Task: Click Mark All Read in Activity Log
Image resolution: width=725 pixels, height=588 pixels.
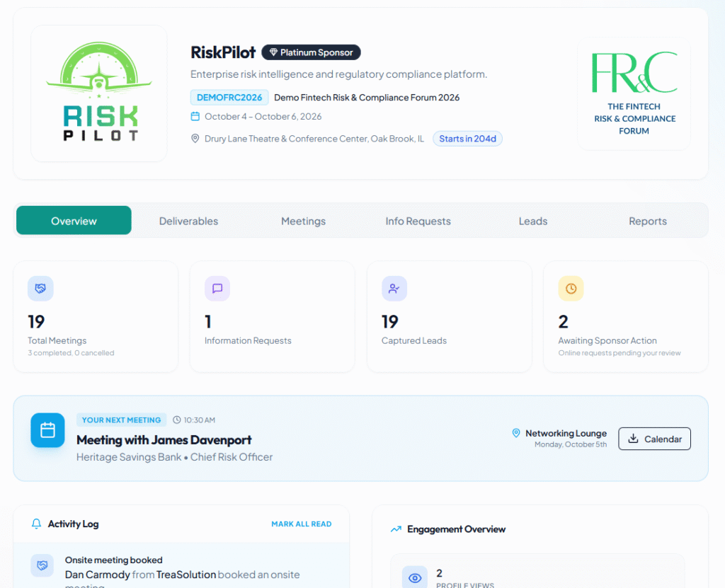Action: (x=301, y=524)
